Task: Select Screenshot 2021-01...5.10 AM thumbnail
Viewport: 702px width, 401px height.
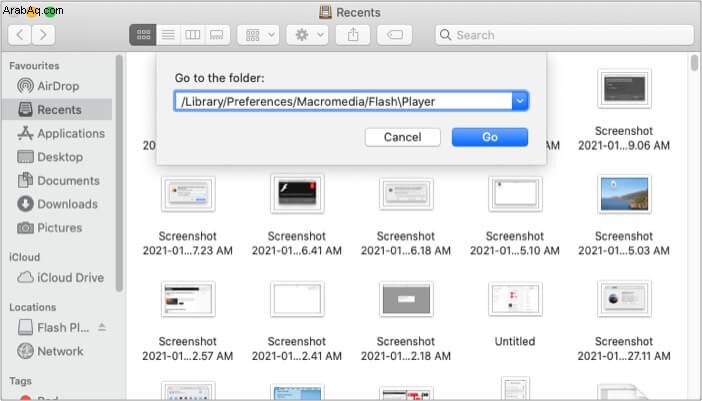Action: click(x=515, y=194)
